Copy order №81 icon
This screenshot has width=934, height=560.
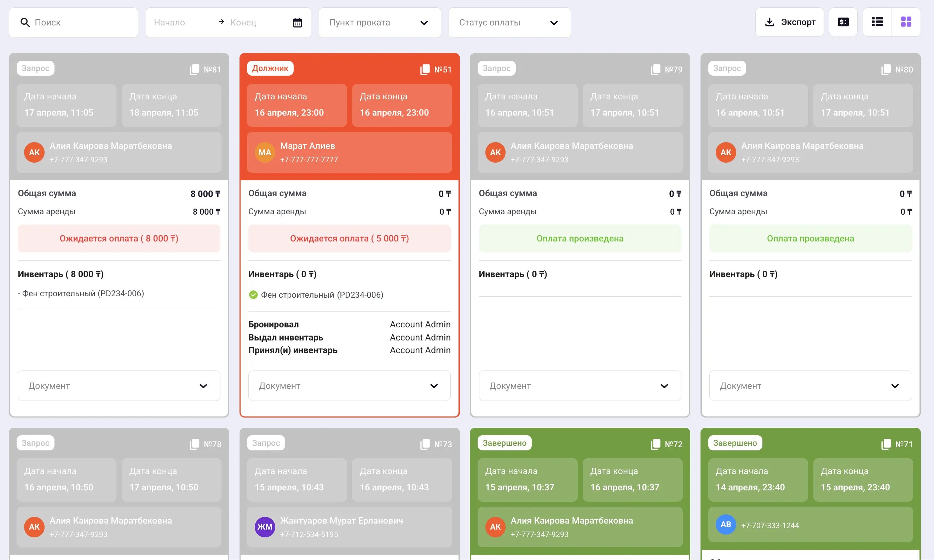(x=195, y=69)
